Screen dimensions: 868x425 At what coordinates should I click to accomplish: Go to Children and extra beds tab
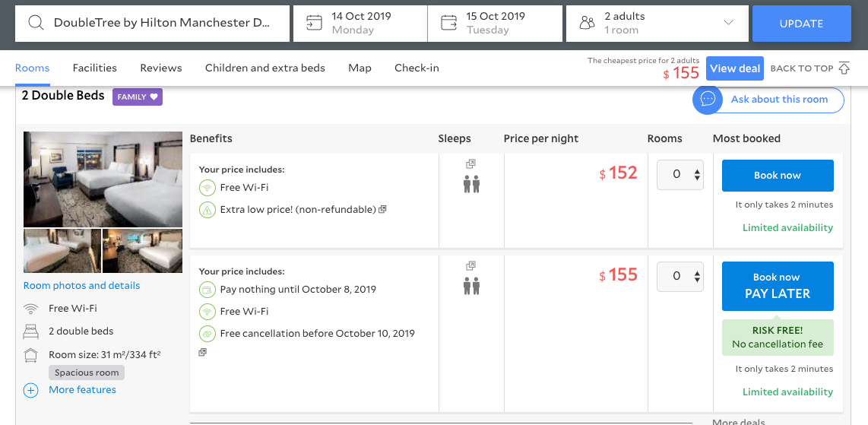point(265,68)
